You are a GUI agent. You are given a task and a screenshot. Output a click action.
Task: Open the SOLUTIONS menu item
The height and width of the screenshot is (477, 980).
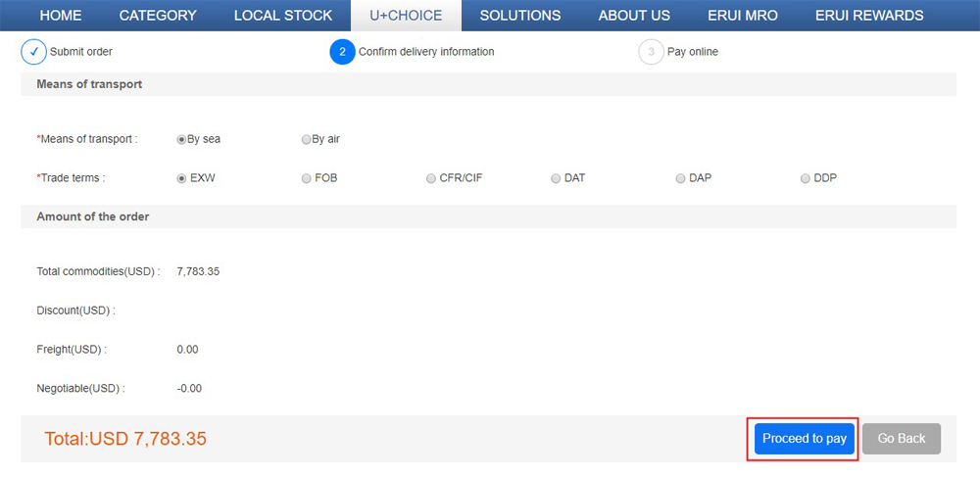click(520, 16)
